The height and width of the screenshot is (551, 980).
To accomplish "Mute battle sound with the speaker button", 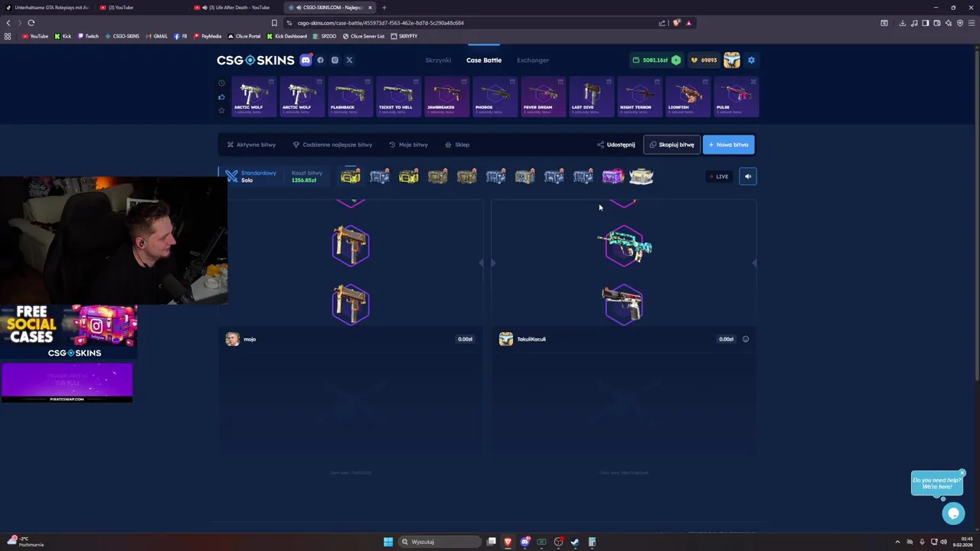I will [748, 176].
